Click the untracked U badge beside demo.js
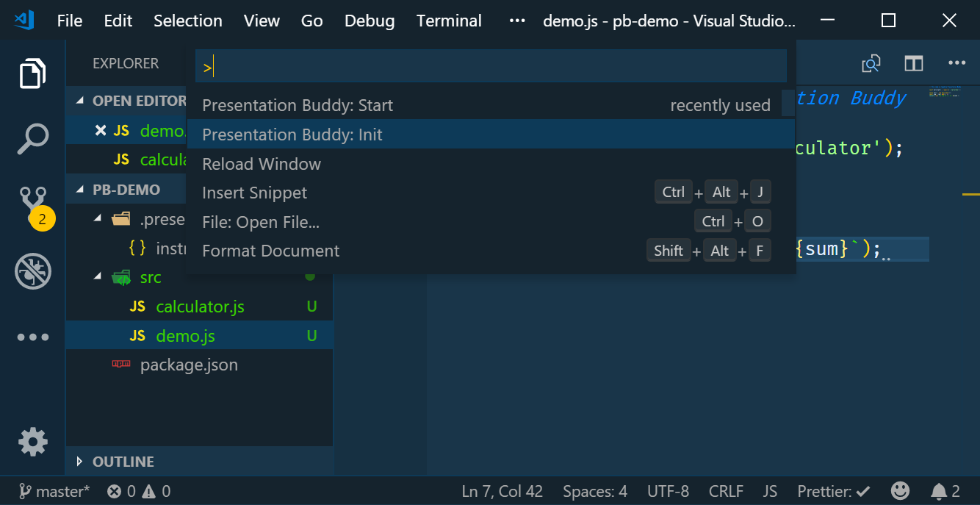 coord(311,336)
